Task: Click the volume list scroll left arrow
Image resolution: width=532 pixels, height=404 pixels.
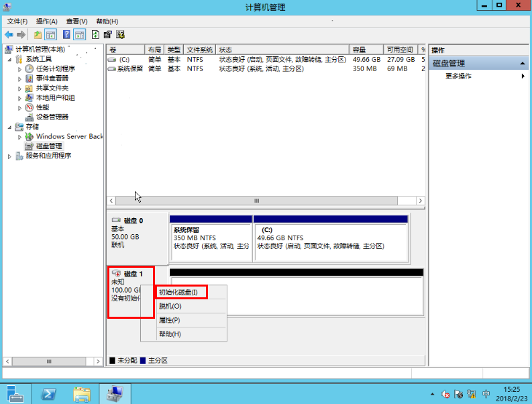Action: coord(111,201)
